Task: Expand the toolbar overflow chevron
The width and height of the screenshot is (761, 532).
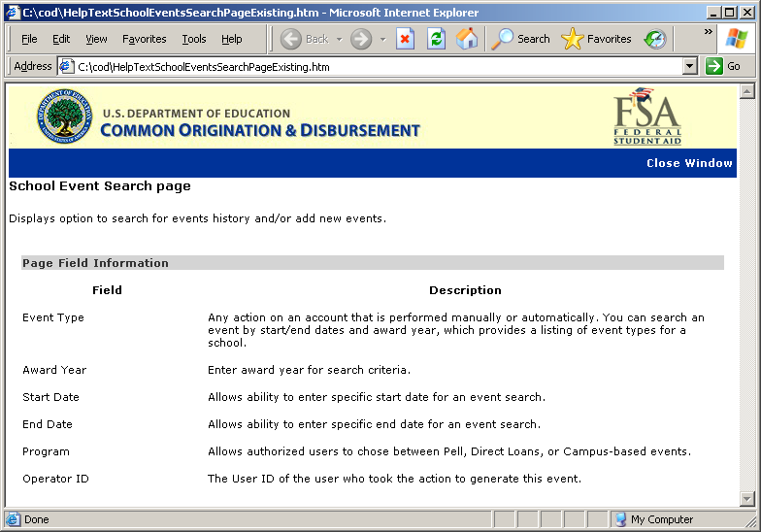Action: pos(709,32)
